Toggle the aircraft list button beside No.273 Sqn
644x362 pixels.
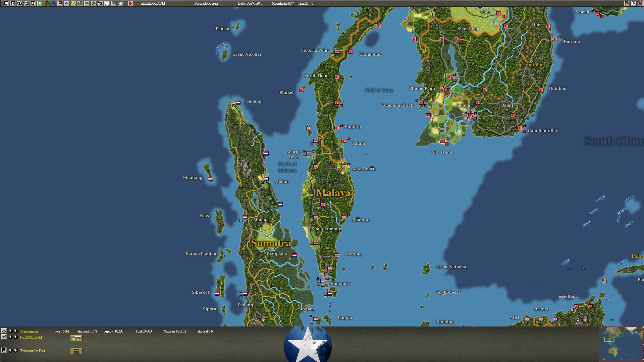(x=4, y=337)
